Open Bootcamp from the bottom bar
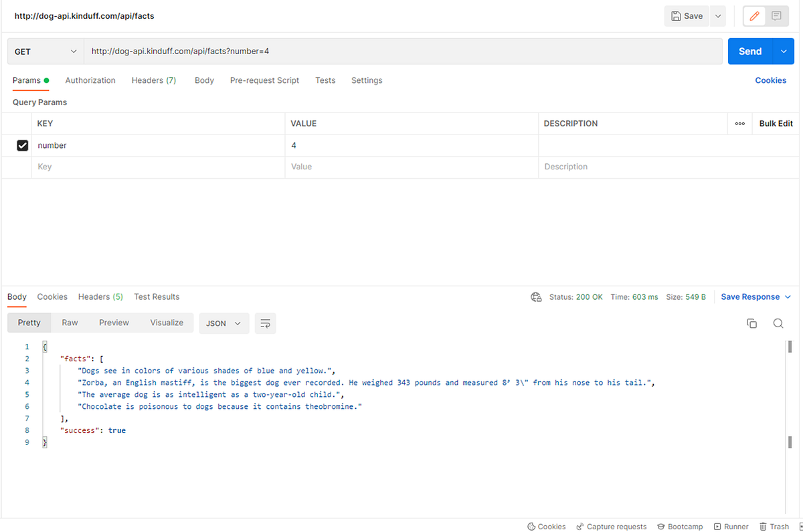 pos(680,527)
